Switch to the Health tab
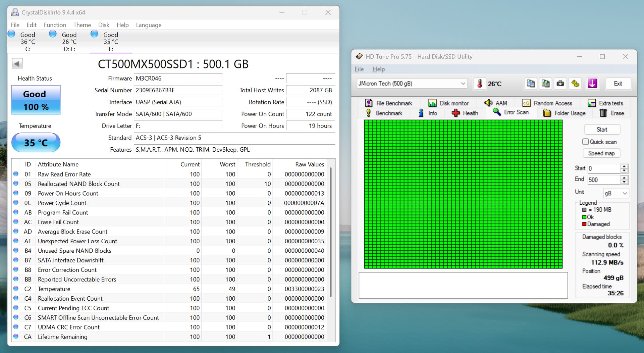The width and height of the screenshot is (644, 353). pyautogui.click(x=465, y=113)
